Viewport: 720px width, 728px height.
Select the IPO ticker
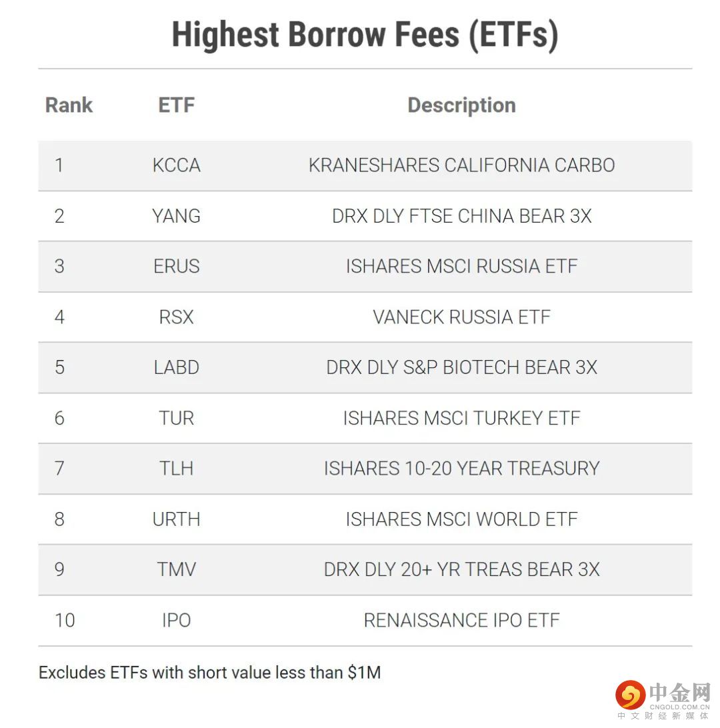click(176, 620)
